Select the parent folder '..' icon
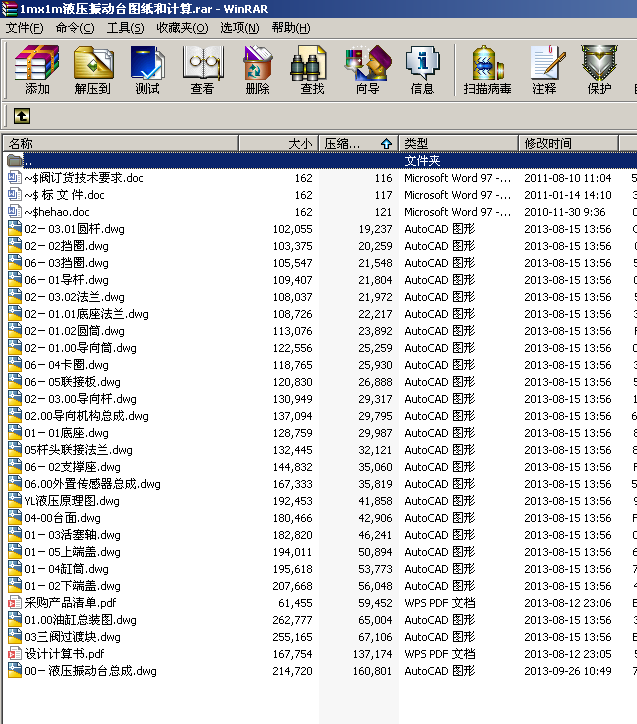 [15, 161]
